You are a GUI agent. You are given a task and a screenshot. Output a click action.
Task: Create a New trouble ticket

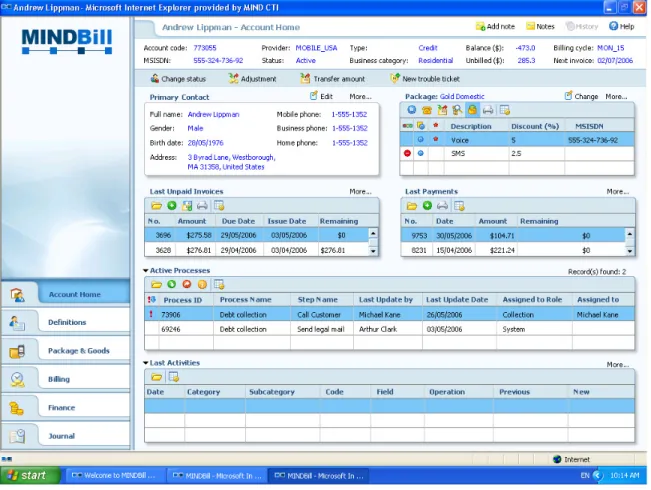click(x=425, y=78)
